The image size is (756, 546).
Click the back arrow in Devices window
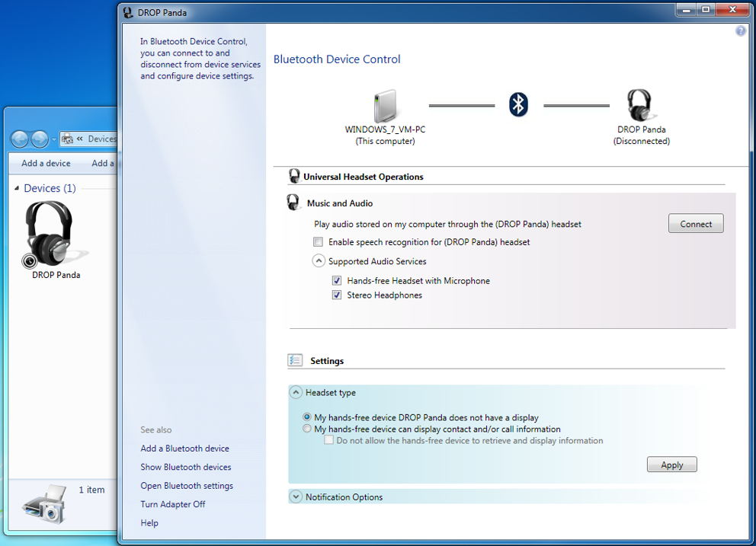(x=19, y=139)
